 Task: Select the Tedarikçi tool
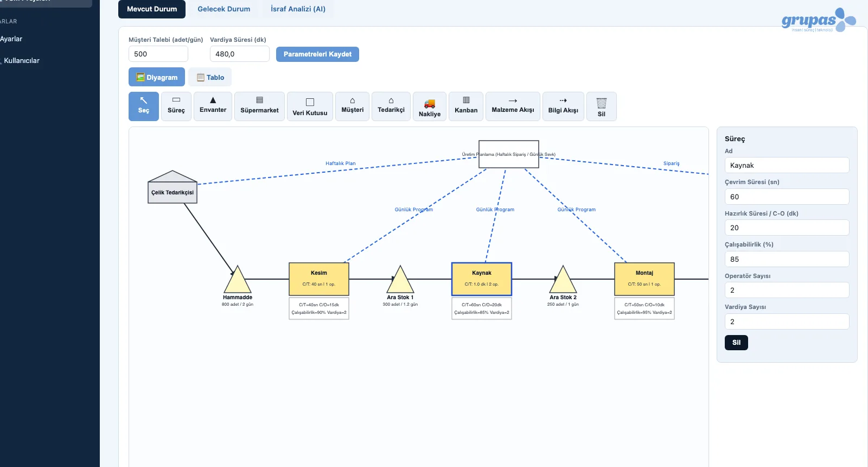point(391,106)
